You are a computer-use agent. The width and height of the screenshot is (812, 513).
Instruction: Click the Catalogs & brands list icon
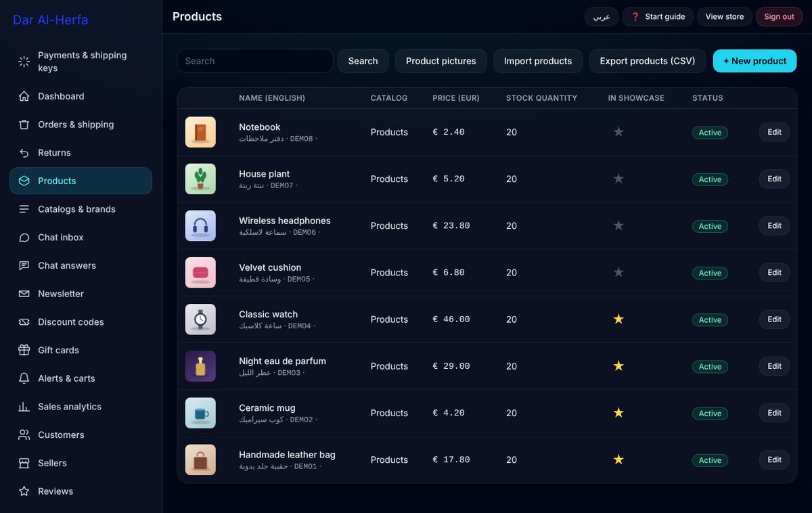pos(24,209)
